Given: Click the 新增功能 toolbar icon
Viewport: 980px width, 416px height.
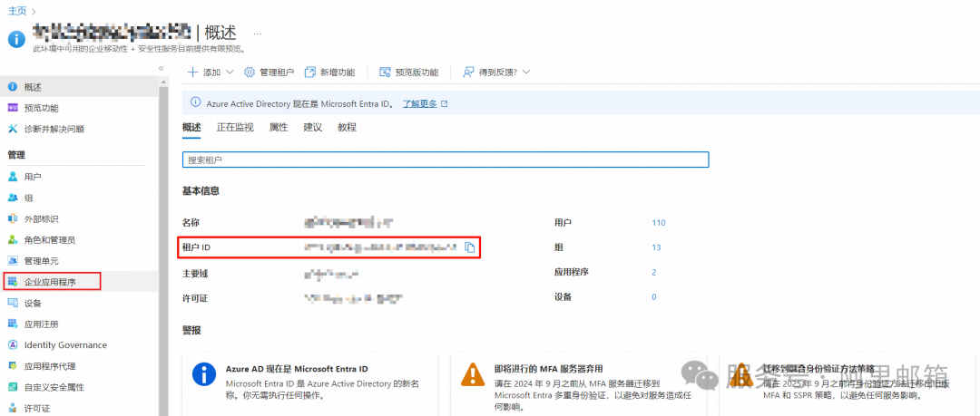Looking at the screenshot, I should pyautogui.click(x=310, y=72).
